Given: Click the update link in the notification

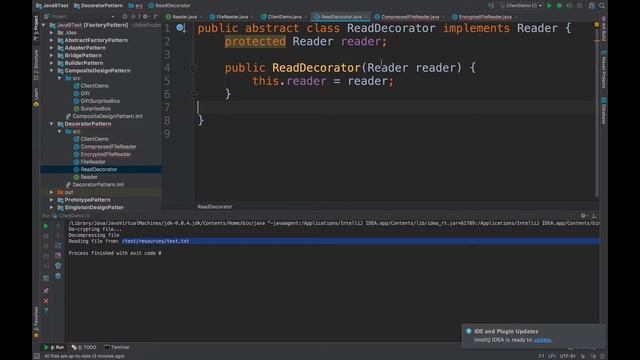Looking at the screenshot, I should (x=542, y=340).
